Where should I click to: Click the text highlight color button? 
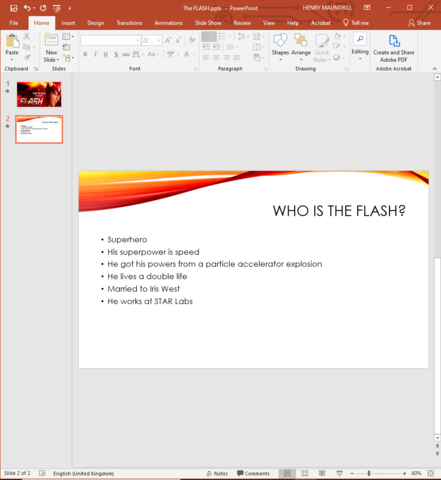[171, 54]
